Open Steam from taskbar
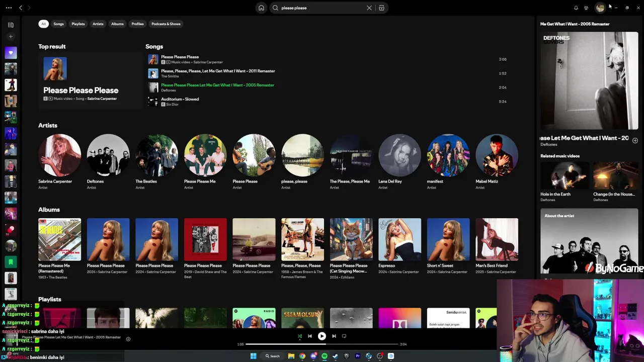This screenshot has height=362, width=644. point(336,356)
